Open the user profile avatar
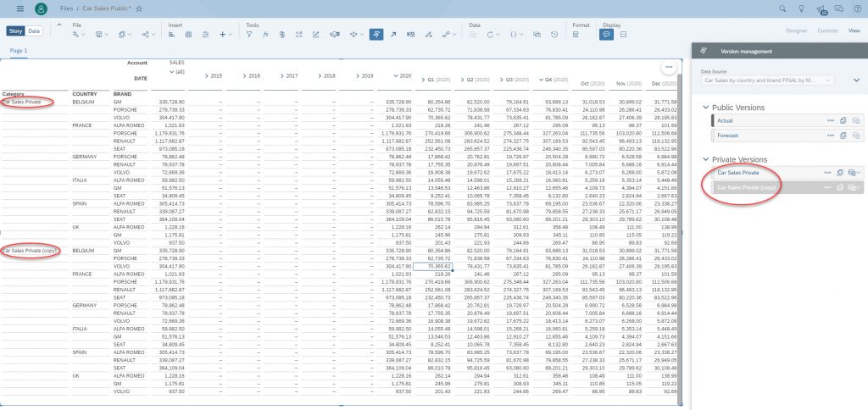868x410 pixels. 41,8
